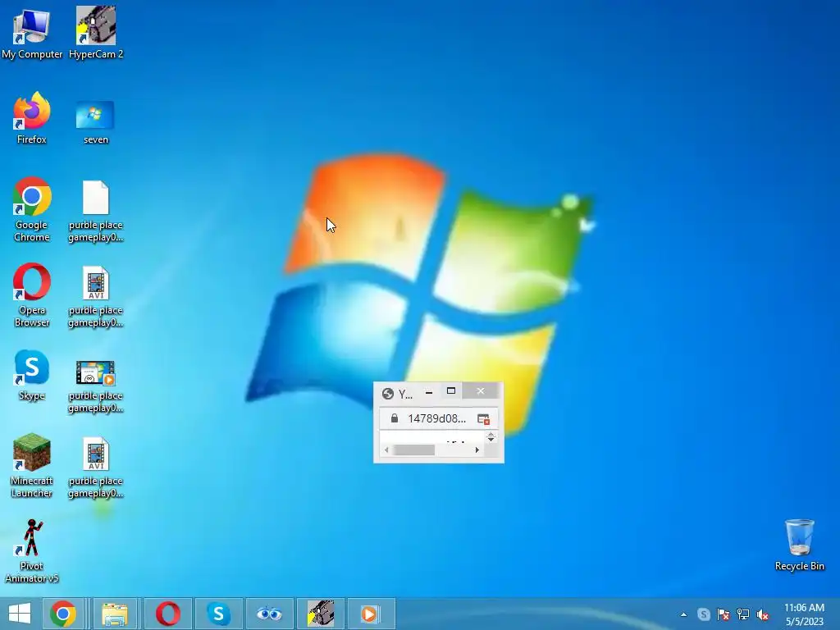
Task: Open File Explorer from the taskbar
Action: tap(115, 614)
